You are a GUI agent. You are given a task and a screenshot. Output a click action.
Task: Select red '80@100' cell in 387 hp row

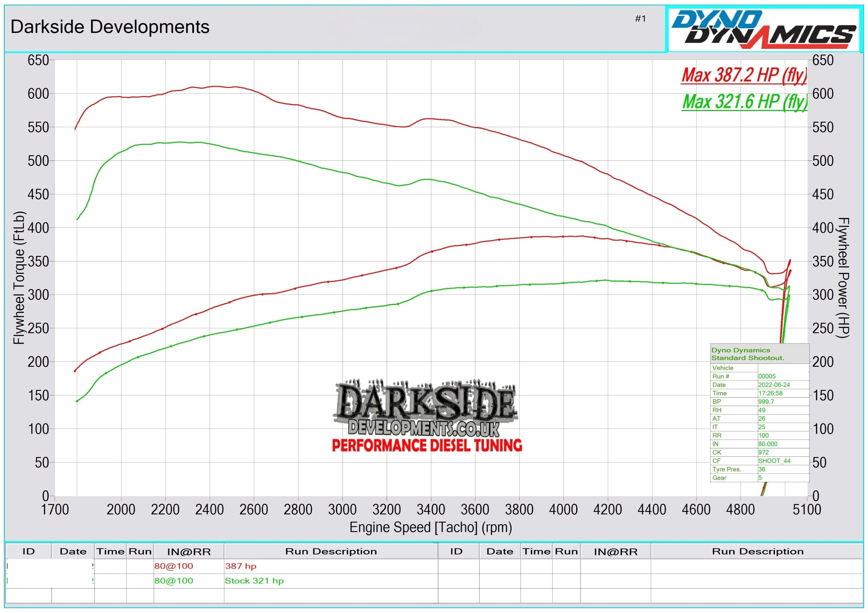click(173, 566)
